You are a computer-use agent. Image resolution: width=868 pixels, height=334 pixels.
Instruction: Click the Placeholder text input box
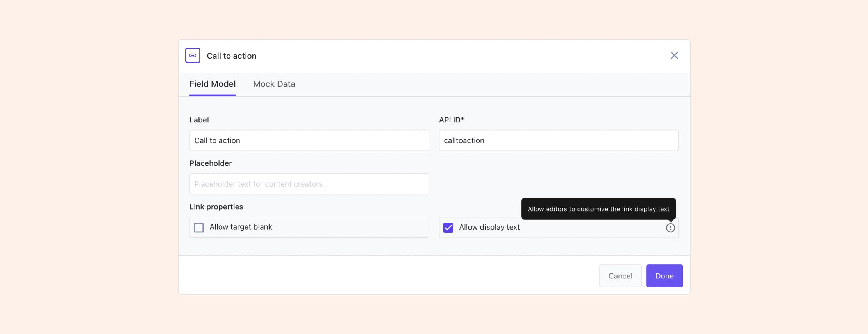(x=309, y=184)
